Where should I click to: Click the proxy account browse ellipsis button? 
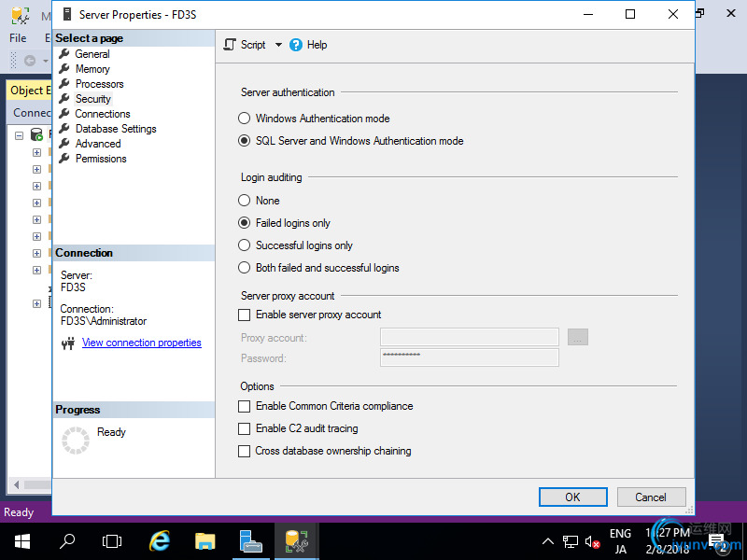578,337
